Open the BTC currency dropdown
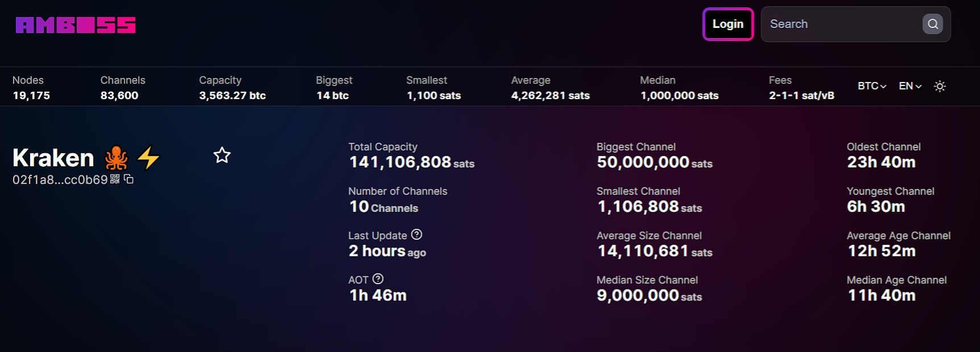 [x=871, y=86]
